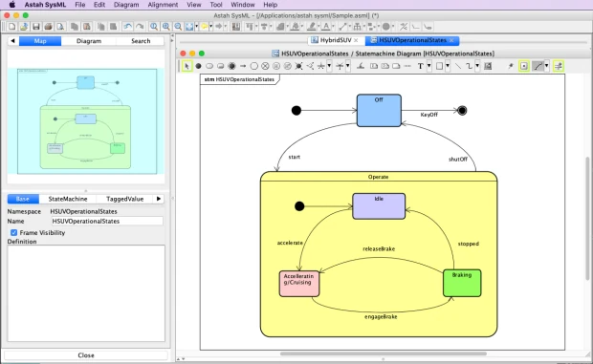Open the Help menu
593x364 pixels.
click(271, 5)
